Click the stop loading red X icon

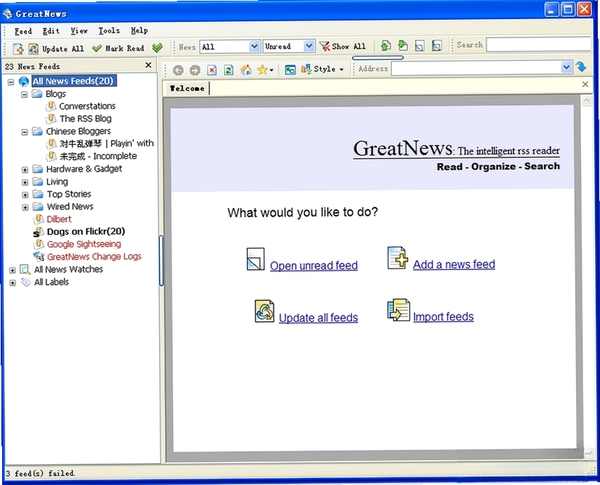pyautogui.click(x=212, y=70)
